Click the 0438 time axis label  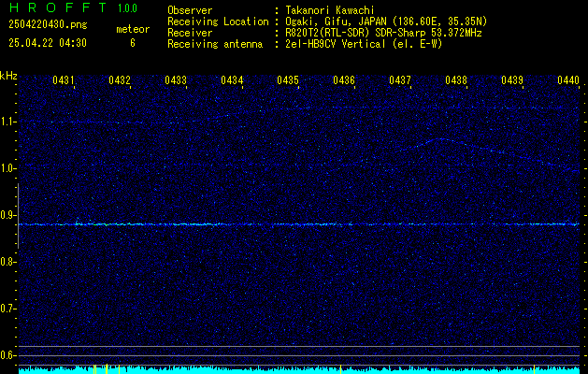click(x=456, y=79)
